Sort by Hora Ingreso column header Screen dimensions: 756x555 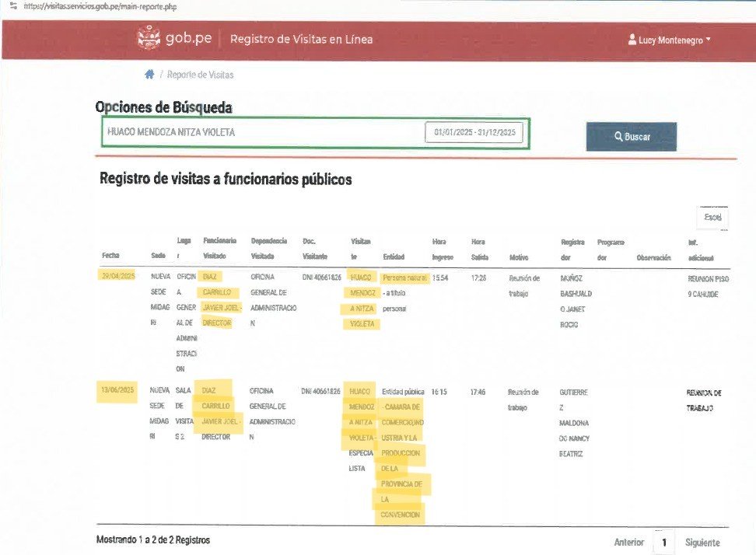(x=443, y=249)
